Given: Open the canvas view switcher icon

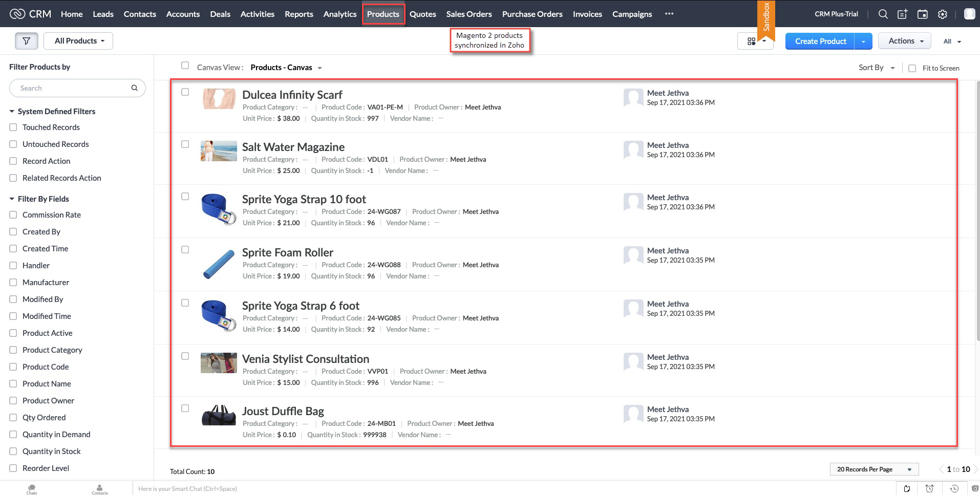Looking at the screenshot, I should [752, 41].
